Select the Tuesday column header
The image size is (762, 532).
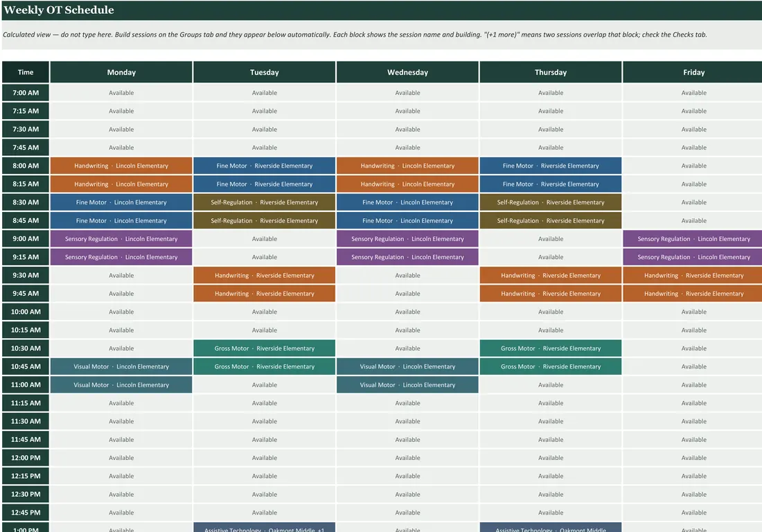(x=265, y=72)
